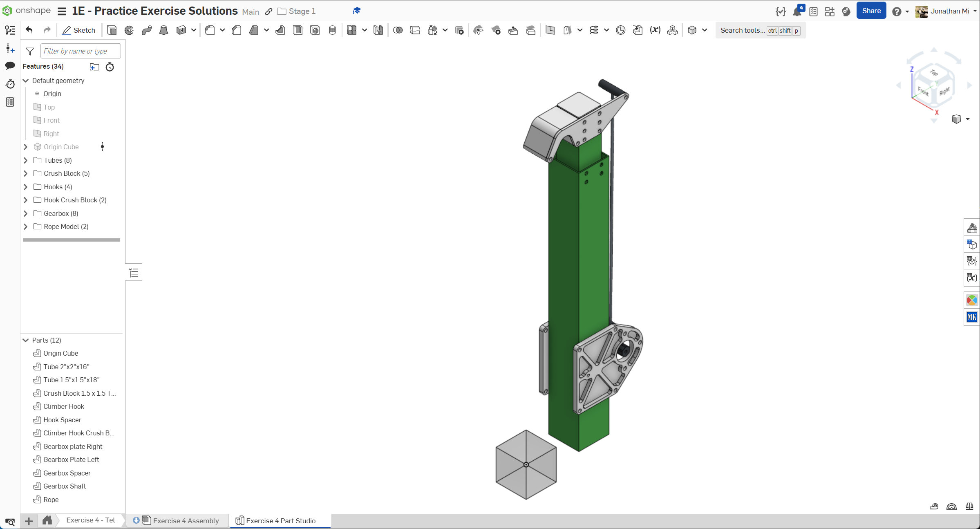This screenshot has width=980, height=529.
Task: Open the Variable (x) tool
Action: pos(655,30)
